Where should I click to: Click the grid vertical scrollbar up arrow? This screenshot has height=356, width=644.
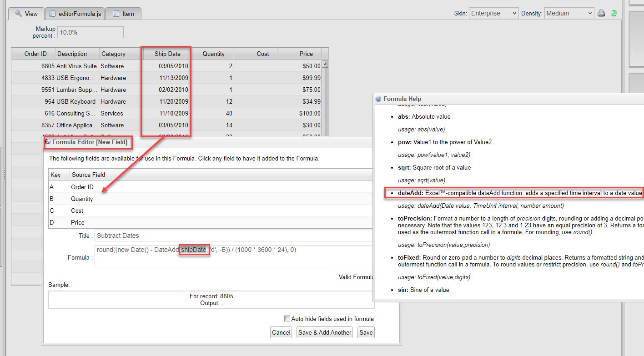325,64
